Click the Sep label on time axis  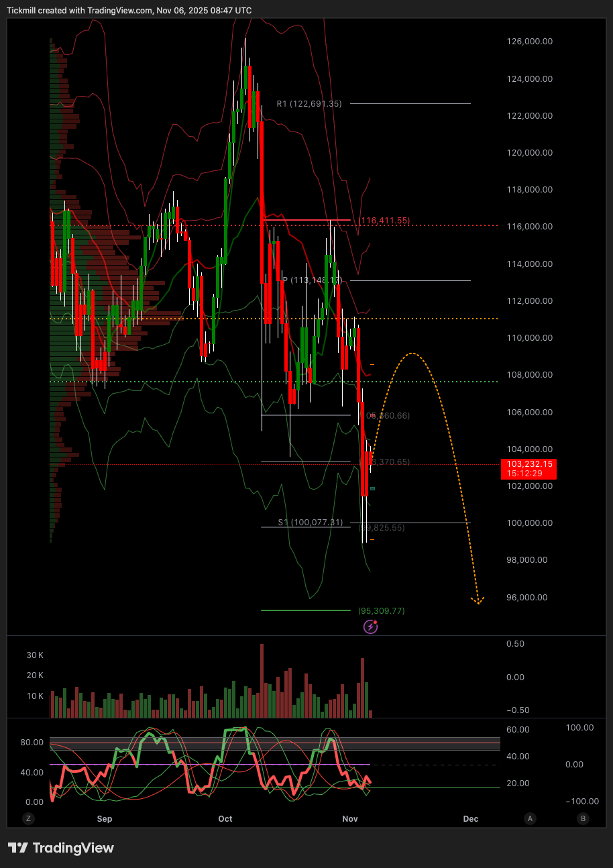pos(104,819)
